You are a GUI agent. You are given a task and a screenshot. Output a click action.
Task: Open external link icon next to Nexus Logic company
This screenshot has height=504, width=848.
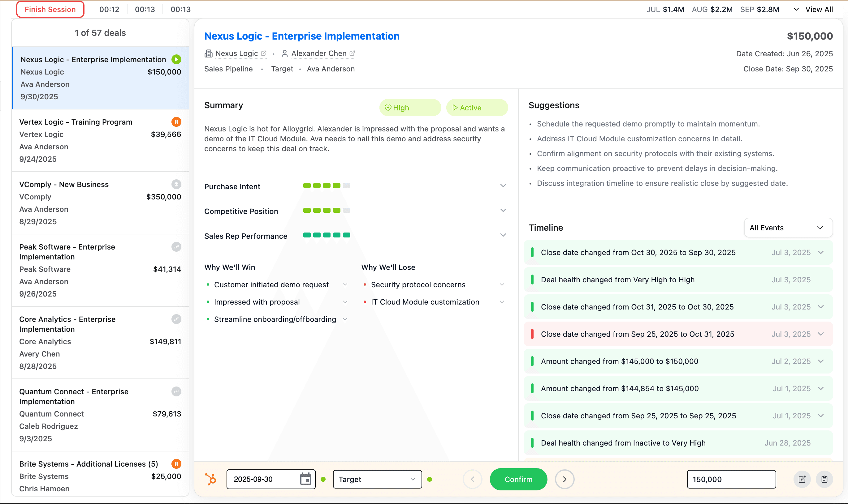pyautogui.click(x=263, y=53)
